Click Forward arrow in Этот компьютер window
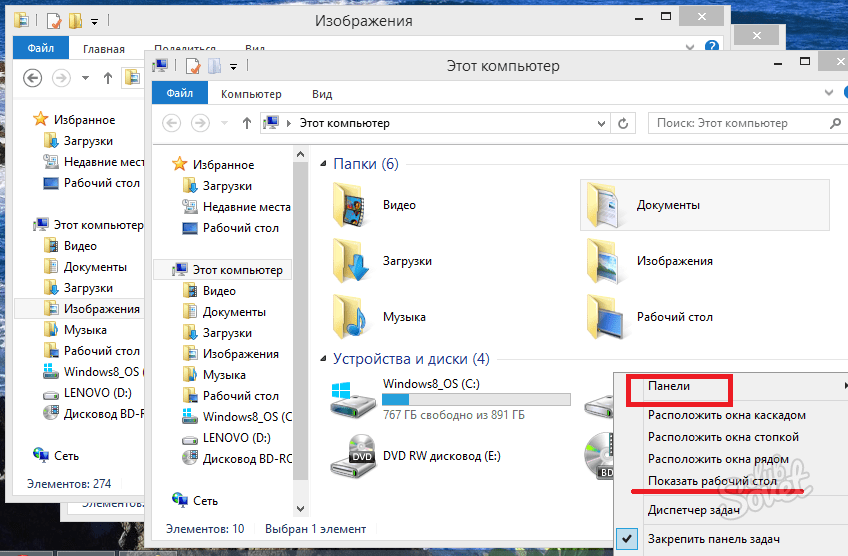Image resolution: width=848 pixels, height=556 pixels. pyautogui.click(x=200, y=123)
